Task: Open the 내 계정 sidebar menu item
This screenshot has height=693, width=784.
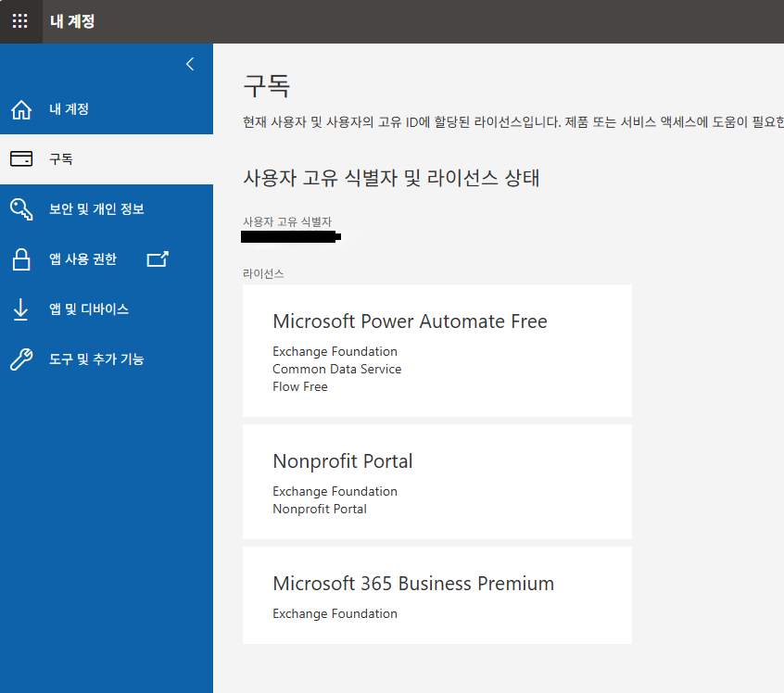Action: (107, 109)
